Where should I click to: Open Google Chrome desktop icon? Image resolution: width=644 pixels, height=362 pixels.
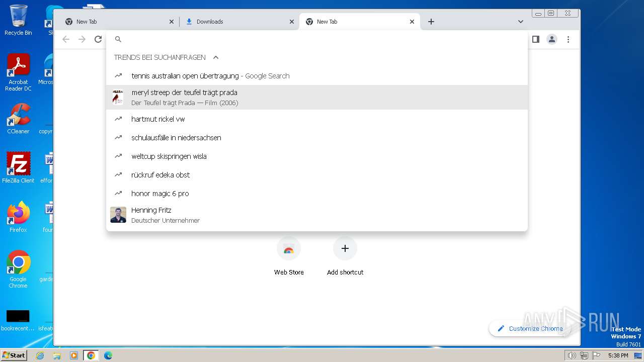coord(18,269)
